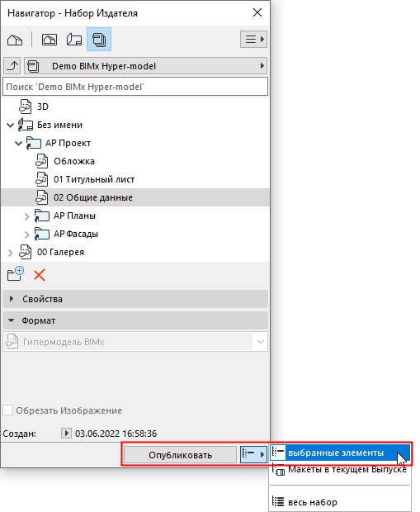
Task: Open the 'Гипермодель BIMx' format dropdown
Action: coord(135,342)
